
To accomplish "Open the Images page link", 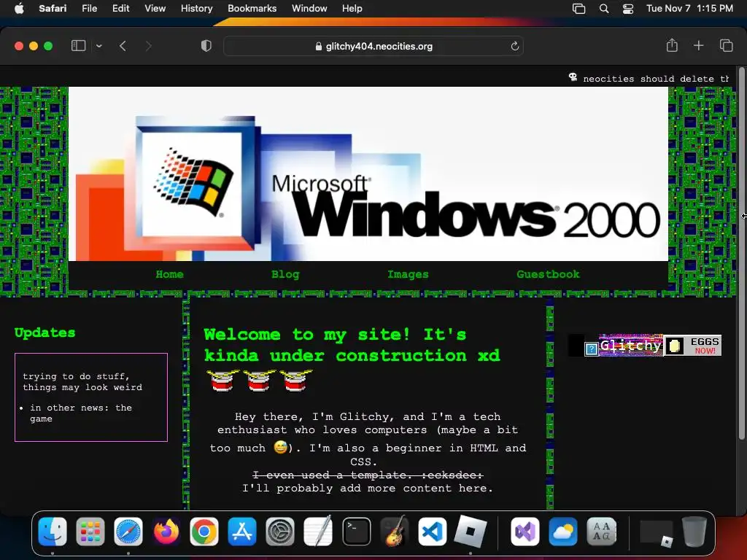I will tap(408, 274).
